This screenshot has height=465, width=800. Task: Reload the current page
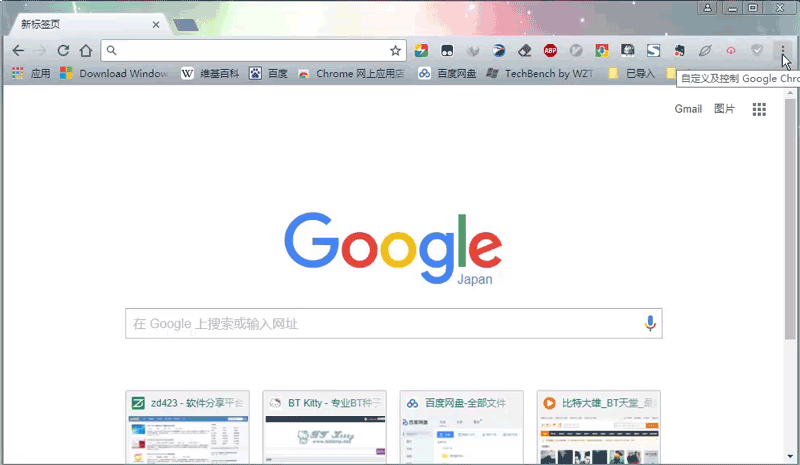63,51
